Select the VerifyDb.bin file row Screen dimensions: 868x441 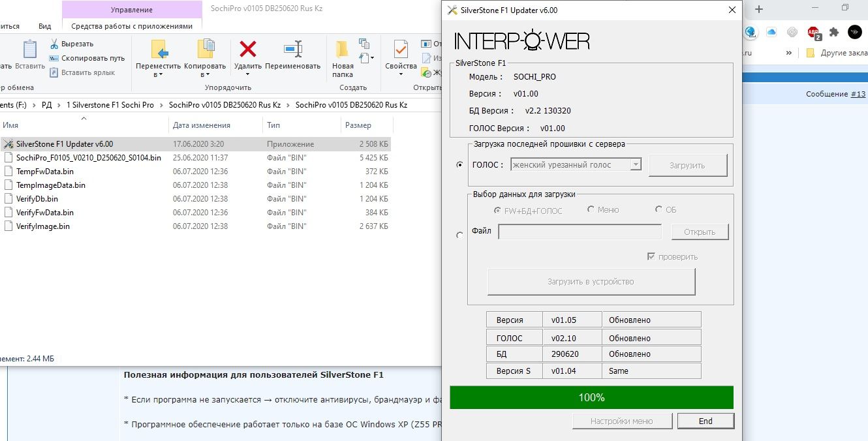[196, 198]
